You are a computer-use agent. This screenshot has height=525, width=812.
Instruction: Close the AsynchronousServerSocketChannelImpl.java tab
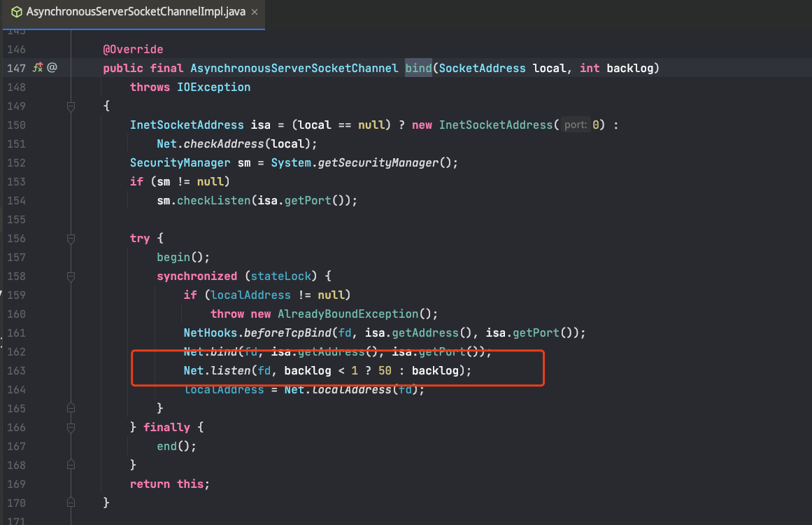255,12
